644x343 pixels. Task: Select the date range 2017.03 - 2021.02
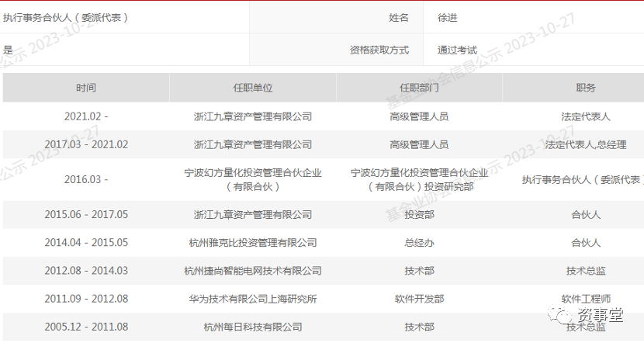coord(86,144)
